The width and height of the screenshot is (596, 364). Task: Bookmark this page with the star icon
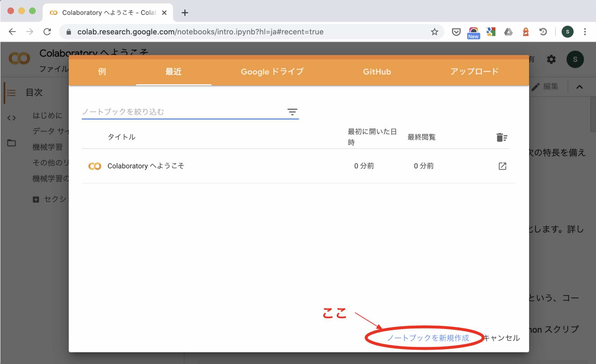(435, 32)
